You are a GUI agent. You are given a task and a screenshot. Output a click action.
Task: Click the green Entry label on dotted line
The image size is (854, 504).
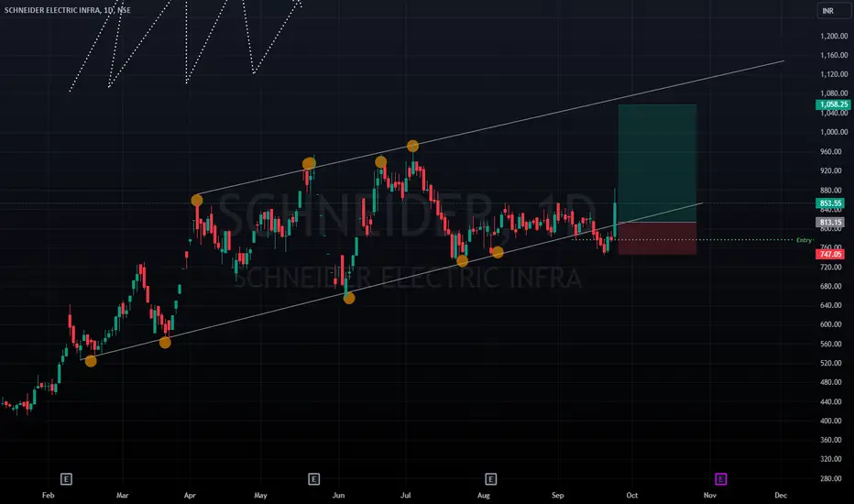tap(804, 240)
